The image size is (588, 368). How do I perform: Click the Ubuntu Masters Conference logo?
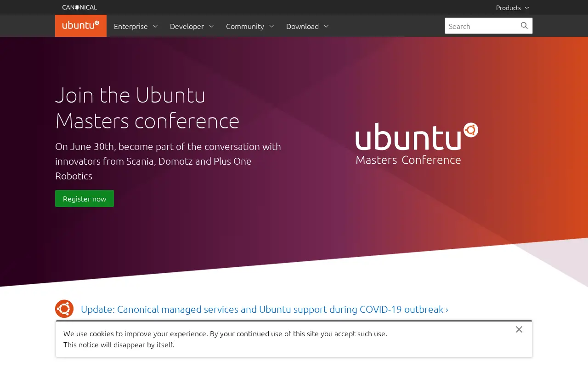(x=417, y=144)
